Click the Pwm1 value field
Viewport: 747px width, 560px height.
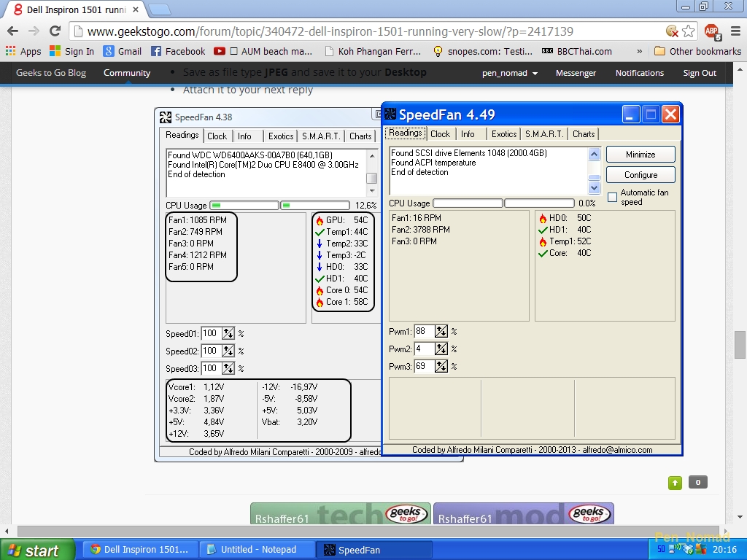point(424,331)
